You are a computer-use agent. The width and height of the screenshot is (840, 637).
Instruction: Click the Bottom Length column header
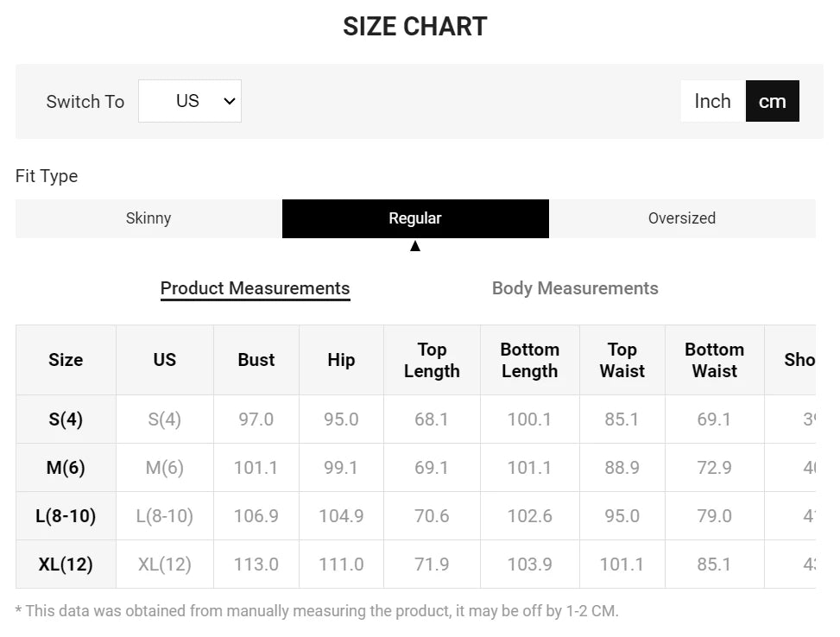click(529, 360)
